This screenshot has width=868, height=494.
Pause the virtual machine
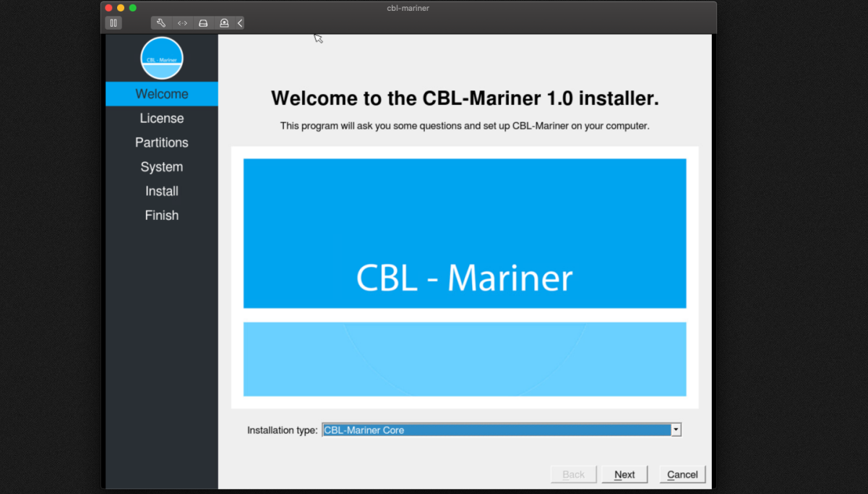click(113, 23)
